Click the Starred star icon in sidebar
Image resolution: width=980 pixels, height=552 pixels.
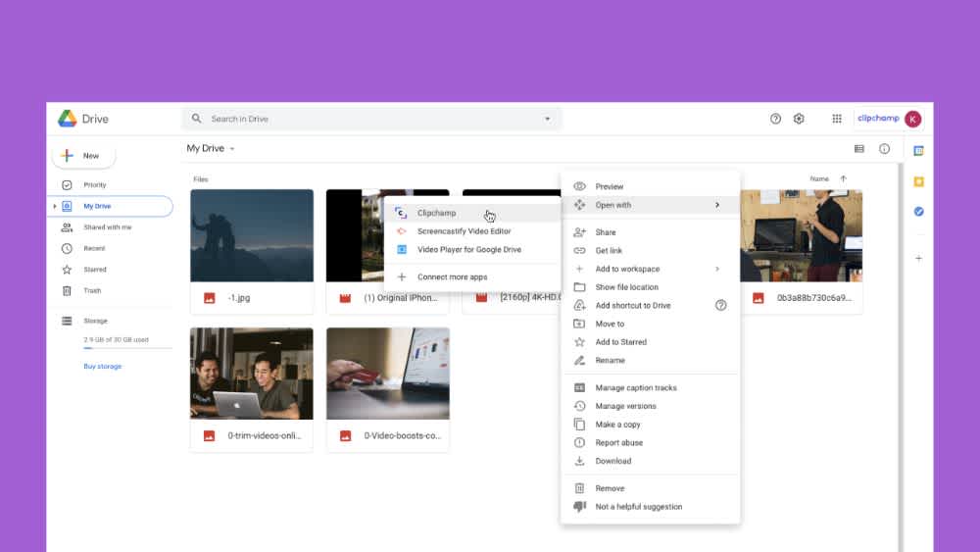pos(67,270)
